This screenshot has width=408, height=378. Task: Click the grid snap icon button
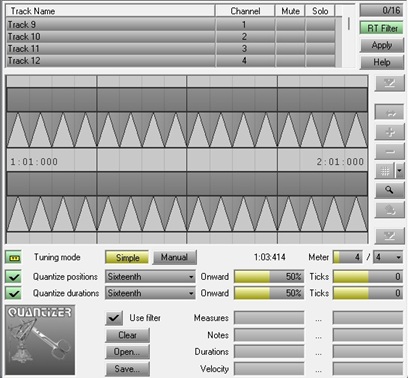coord(385,171)
